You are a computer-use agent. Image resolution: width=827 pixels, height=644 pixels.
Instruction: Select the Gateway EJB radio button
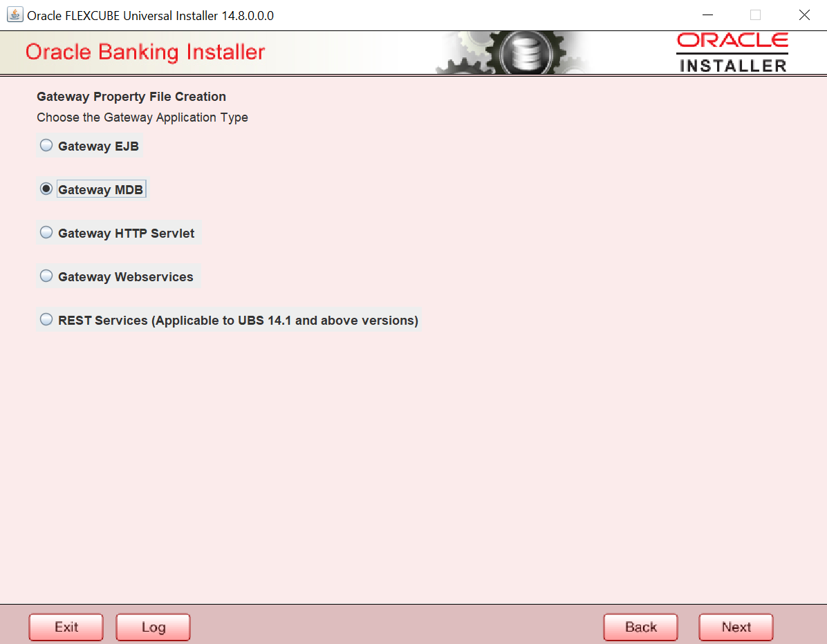[x=46, y=146]
